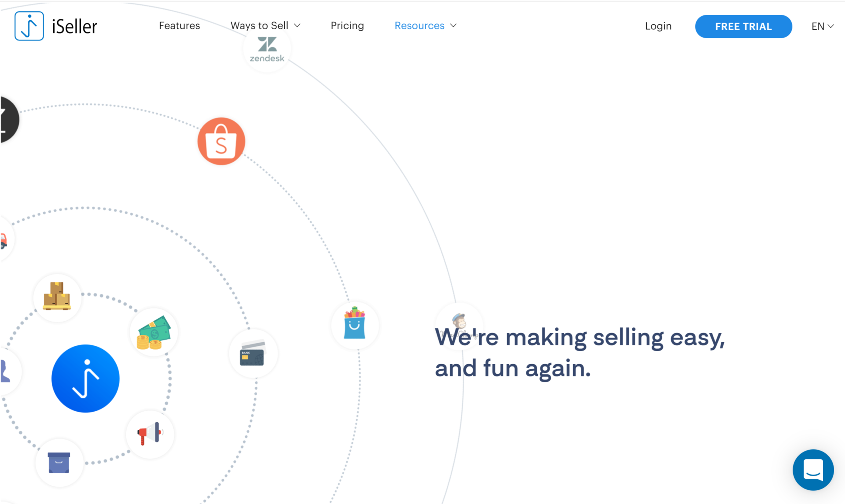Expand the Resources dropdown menu
Image resolution: width=845 pixels, height=504 pixels.
point(425,26)
